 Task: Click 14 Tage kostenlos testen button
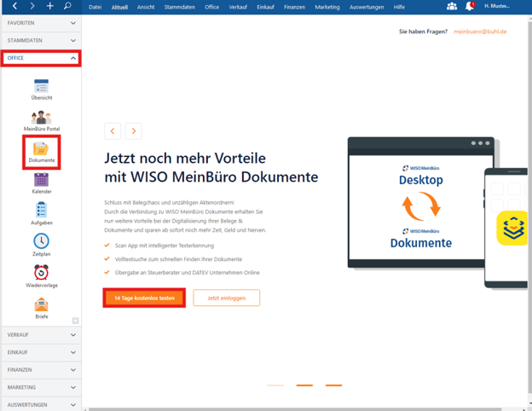(144, 298)
